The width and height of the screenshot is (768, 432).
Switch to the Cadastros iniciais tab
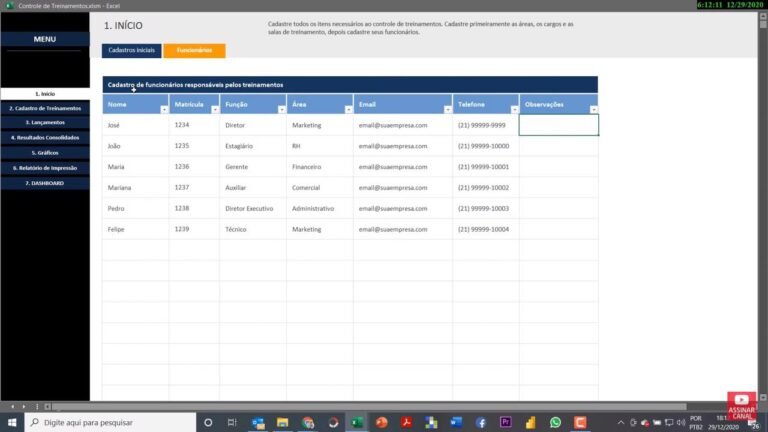(x=131, y=50)
